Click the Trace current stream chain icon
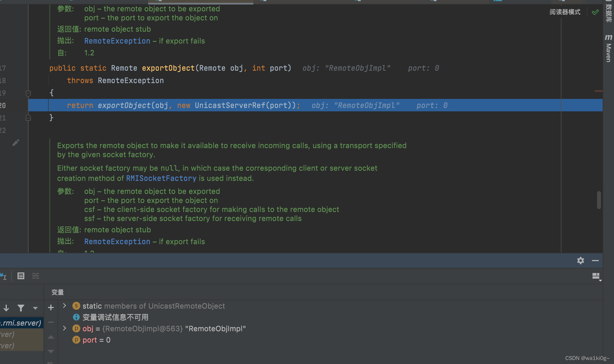Image resolution: width=614 pixels, height=364 pixels. pos(35,276)
